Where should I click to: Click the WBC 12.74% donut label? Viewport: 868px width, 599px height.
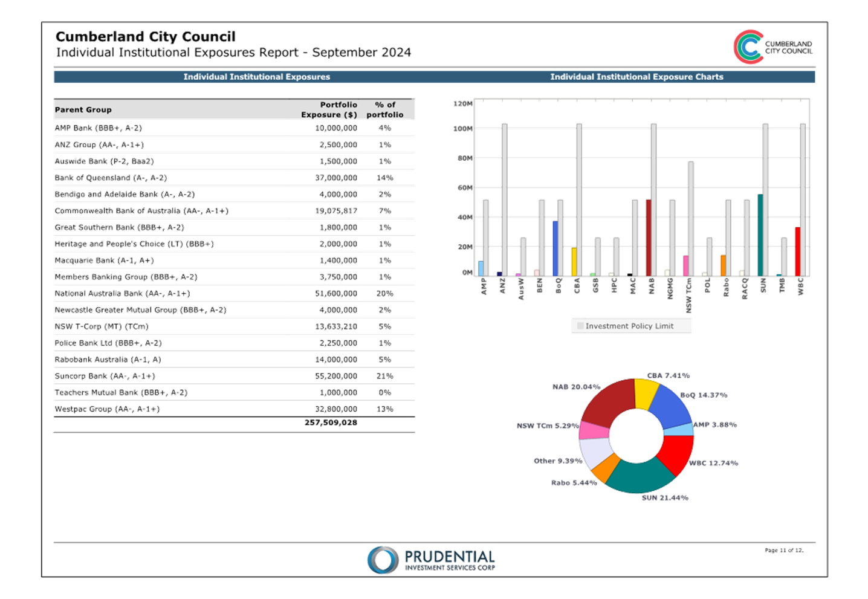tap(713, 464)
